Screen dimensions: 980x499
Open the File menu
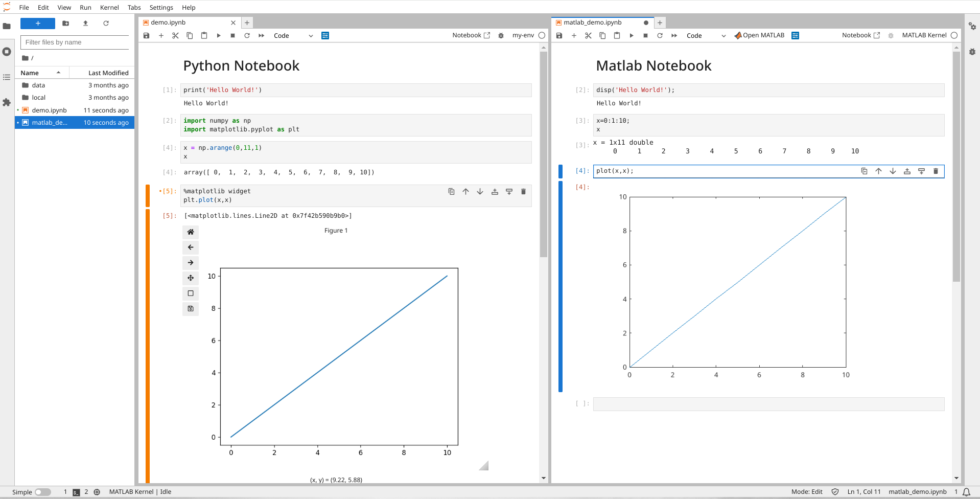[24, 7]
